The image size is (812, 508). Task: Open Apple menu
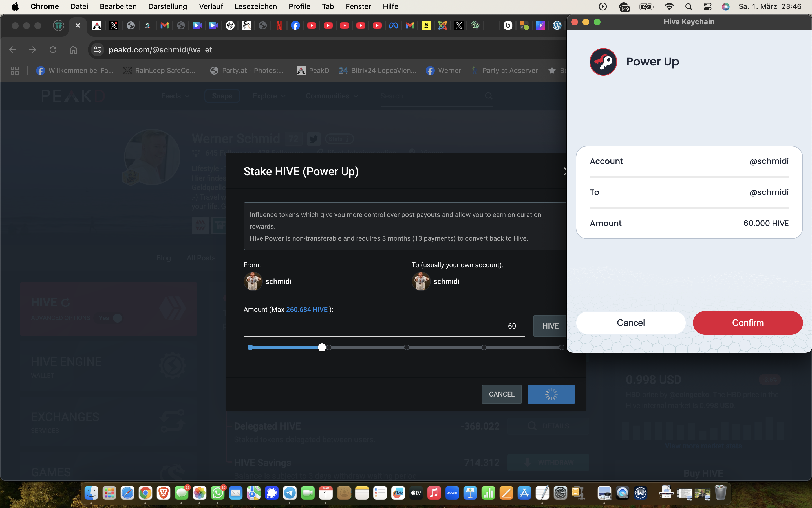pyautogui.click(x=15, y=6)
